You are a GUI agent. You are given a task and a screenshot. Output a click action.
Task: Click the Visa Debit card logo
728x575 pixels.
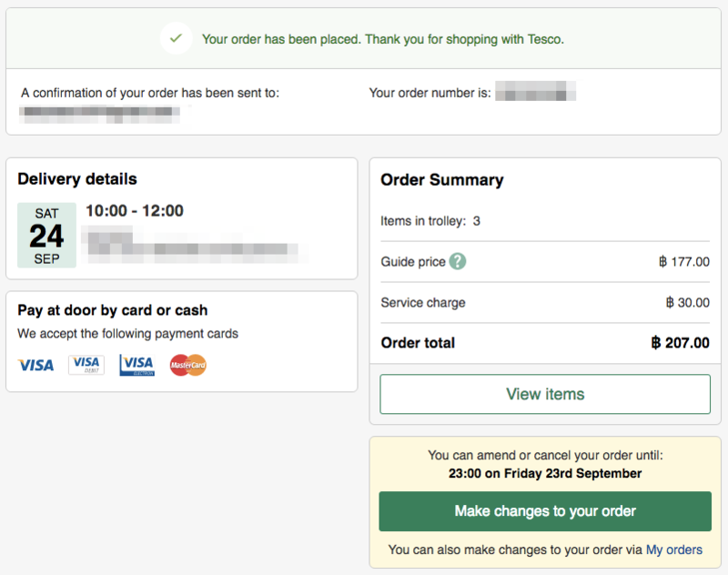[x=86, y=365]
